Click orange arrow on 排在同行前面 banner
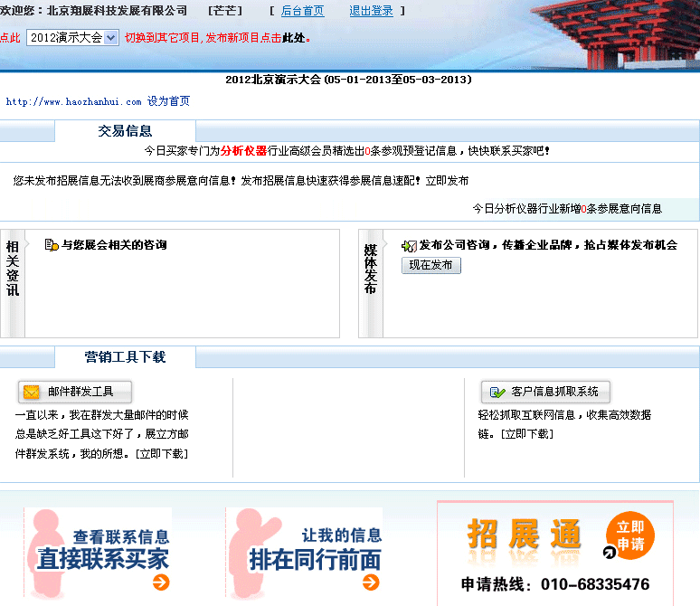 pos(370,582)
